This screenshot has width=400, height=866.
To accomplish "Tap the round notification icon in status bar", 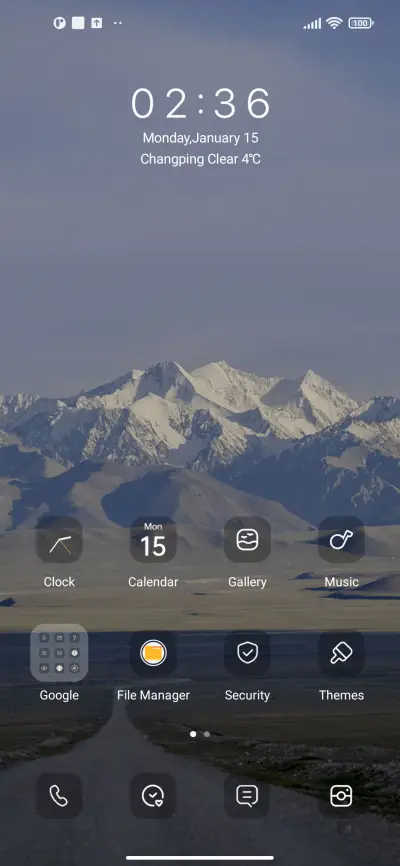I will [x=59, y=23].
